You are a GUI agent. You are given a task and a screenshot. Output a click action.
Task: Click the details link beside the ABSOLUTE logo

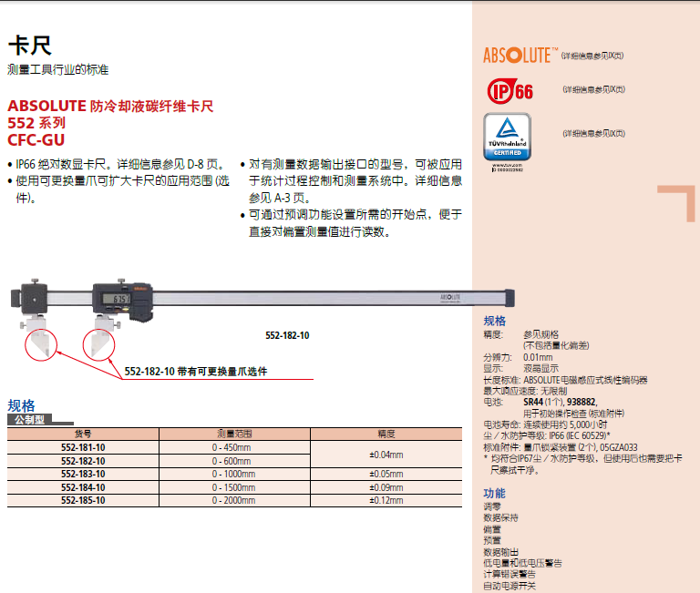coord(592,56)
